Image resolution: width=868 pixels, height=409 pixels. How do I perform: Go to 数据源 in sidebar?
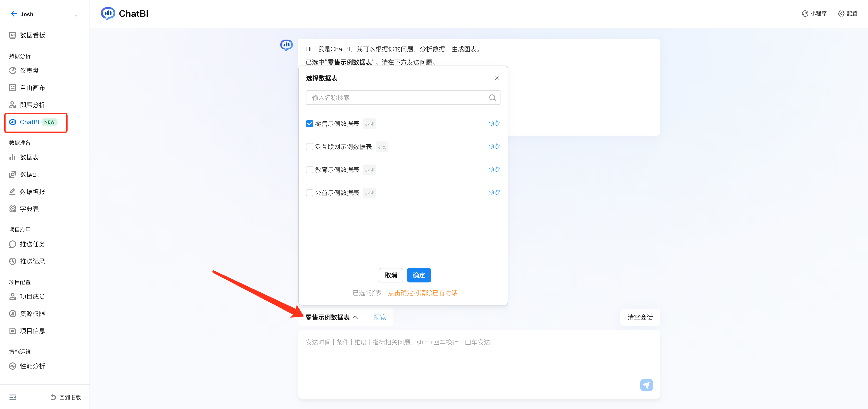[x=29, y=174]
